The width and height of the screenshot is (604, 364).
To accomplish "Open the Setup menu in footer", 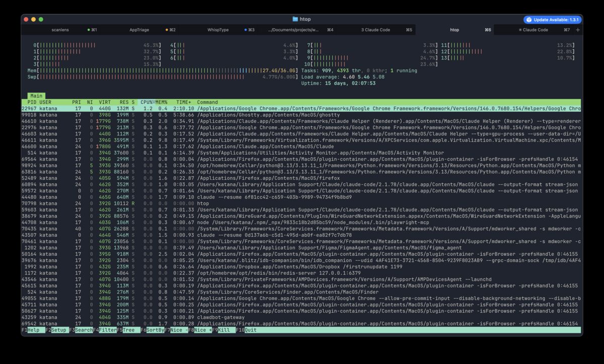I will click(x=58, y=330).
